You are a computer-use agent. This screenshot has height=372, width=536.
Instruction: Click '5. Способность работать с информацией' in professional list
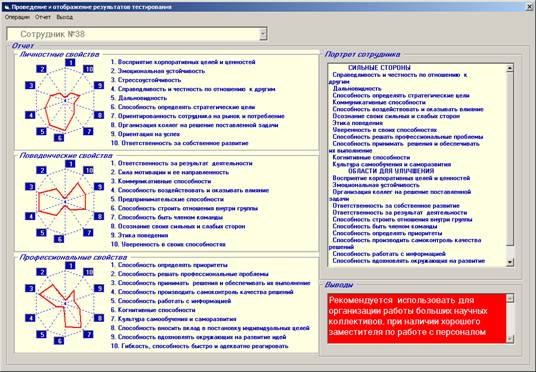pos(171,301)
